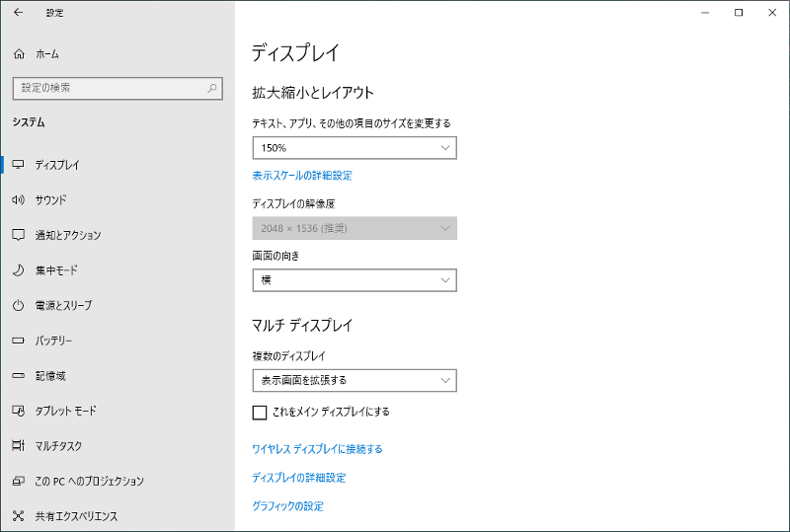Open the 150% scale dropdown
The image size is (790, 532).
click(x=355, y=148)
